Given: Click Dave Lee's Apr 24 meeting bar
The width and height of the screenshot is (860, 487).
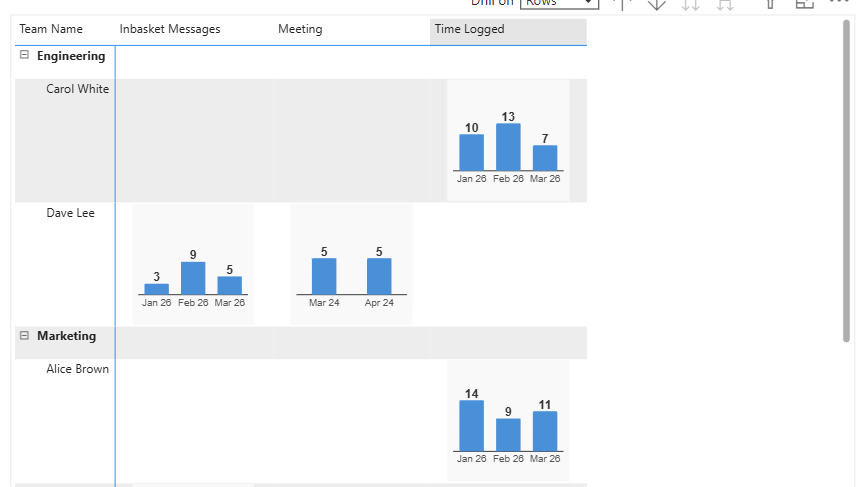Looking at the screenshot, I should [379, 276].
